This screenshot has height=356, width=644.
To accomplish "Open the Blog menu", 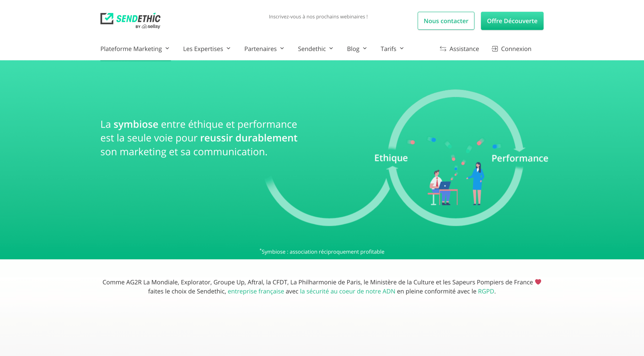I will click(x=353, y=49).
